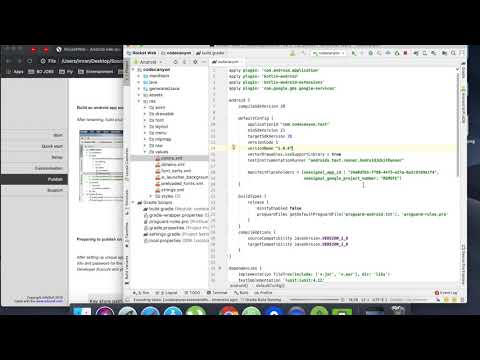The height and width of the screenshot is (360, 480).
Task: Select the raw folder
Action: coord(156,146)
